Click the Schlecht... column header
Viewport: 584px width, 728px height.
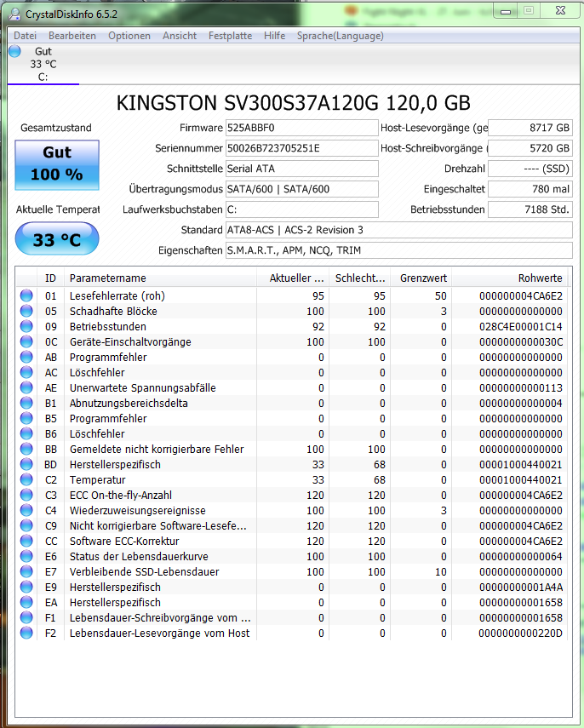360,278
